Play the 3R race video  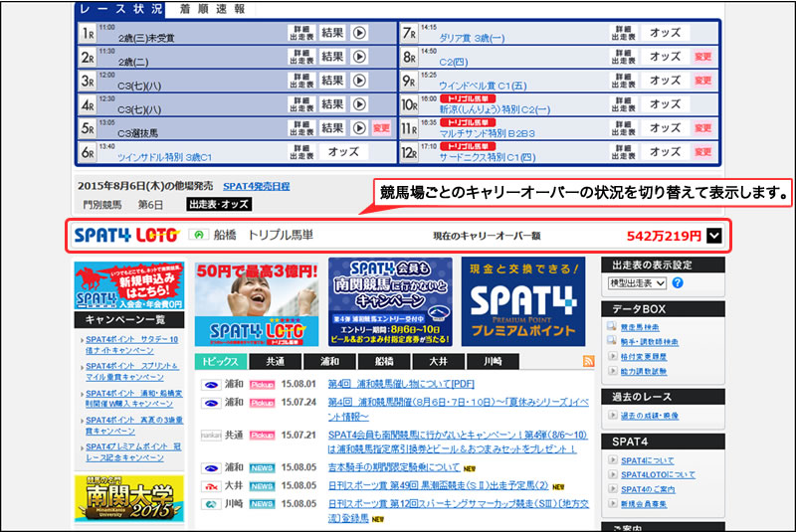pos(359,81)
